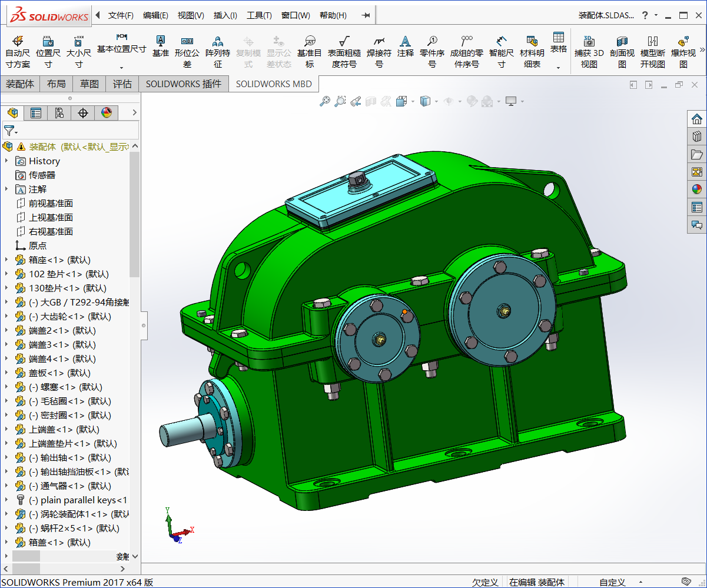
Task: Open the 工具(T) menu
Action: coord(259,15)
